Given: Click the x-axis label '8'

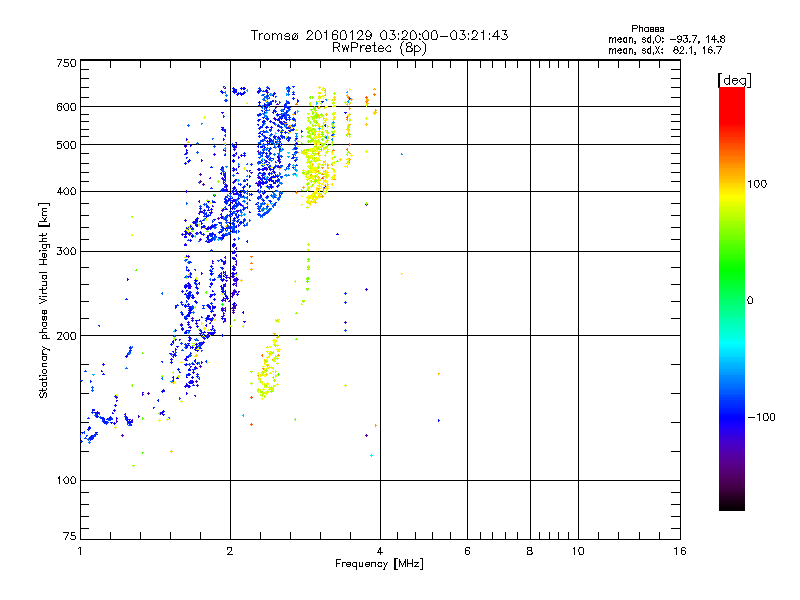Looking at the screenshot, I should pyautogui.click(x=530, y=551).
